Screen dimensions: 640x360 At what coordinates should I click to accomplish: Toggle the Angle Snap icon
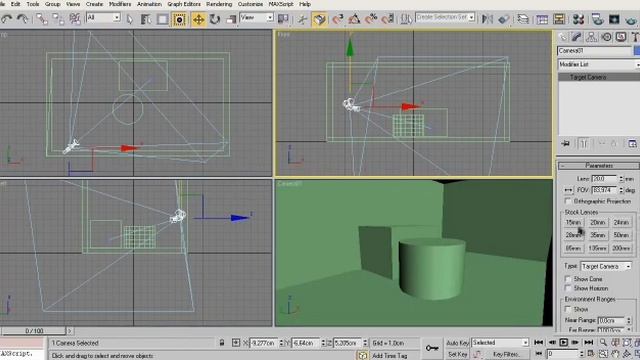click(354, 19)
